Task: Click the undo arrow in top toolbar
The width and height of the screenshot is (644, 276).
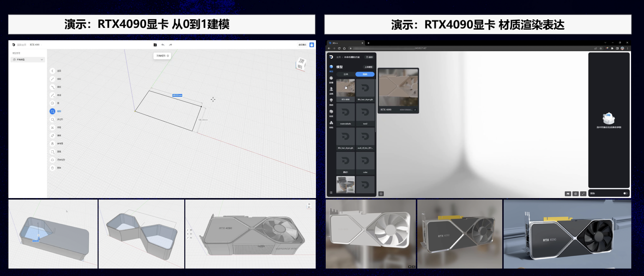Action: (x=163, y=45)
